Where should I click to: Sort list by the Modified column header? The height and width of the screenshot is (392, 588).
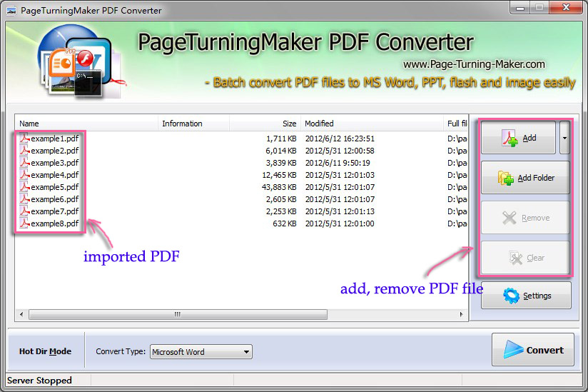tap(372, 124)
